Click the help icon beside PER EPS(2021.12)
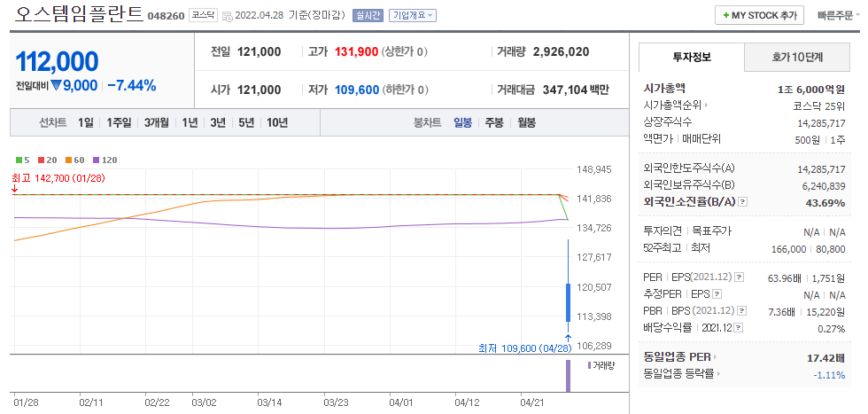The width and height of the screenshot is (868, 414). (x=739, y=277)
